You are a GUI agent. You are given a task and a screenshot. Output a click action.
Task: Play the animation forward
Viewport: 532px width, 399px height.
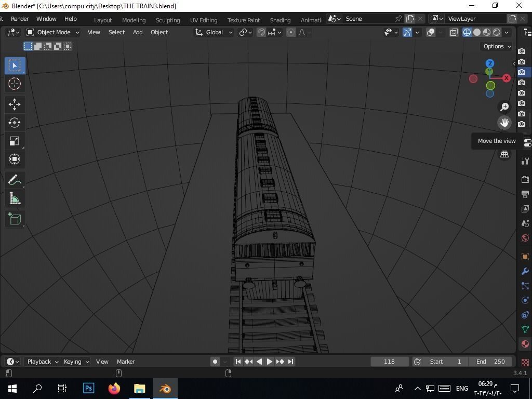[x=270, y=362]
